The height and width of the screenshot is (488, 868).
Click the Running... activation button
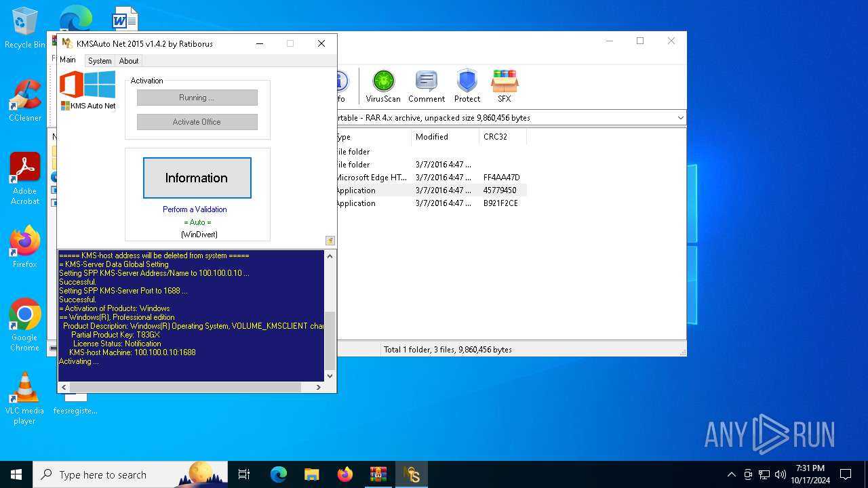click(x=197, y=98)
